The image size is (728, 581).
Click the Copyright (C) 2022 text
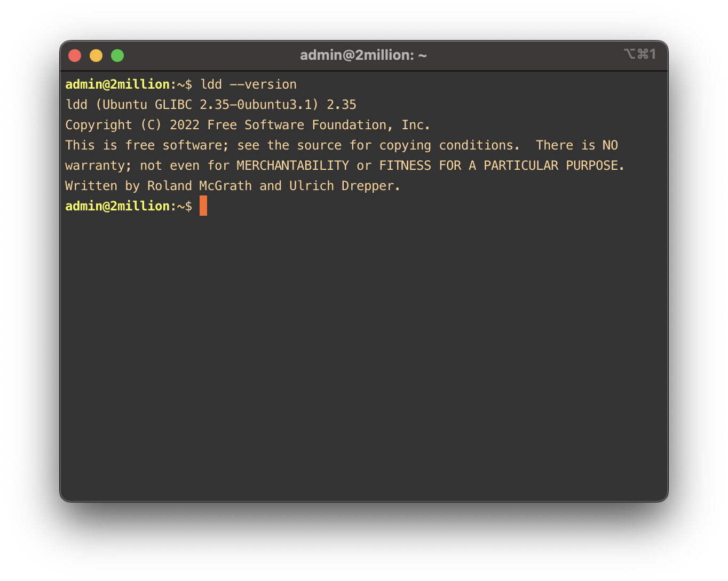pos(132,125)
